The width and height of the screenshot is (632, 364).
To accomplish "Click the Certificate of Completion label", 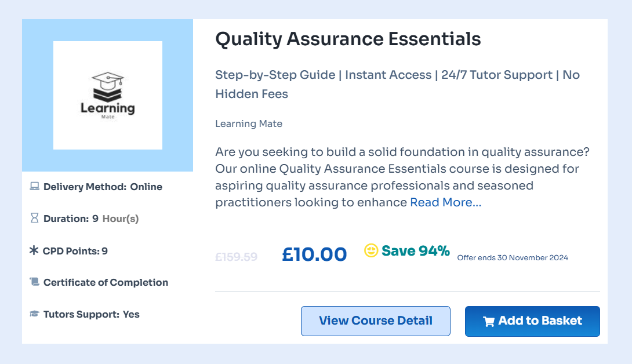I will 106,282.
